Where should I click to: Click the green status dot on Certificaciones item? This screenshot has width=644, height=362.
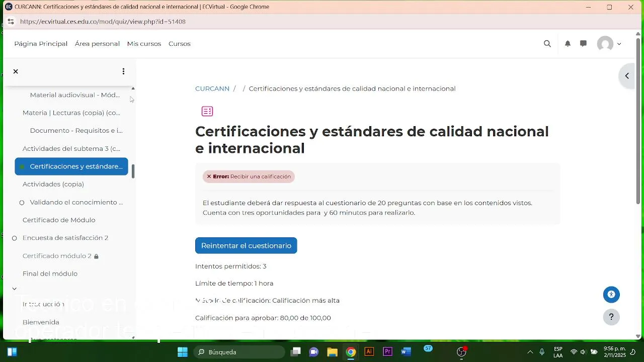22,167
